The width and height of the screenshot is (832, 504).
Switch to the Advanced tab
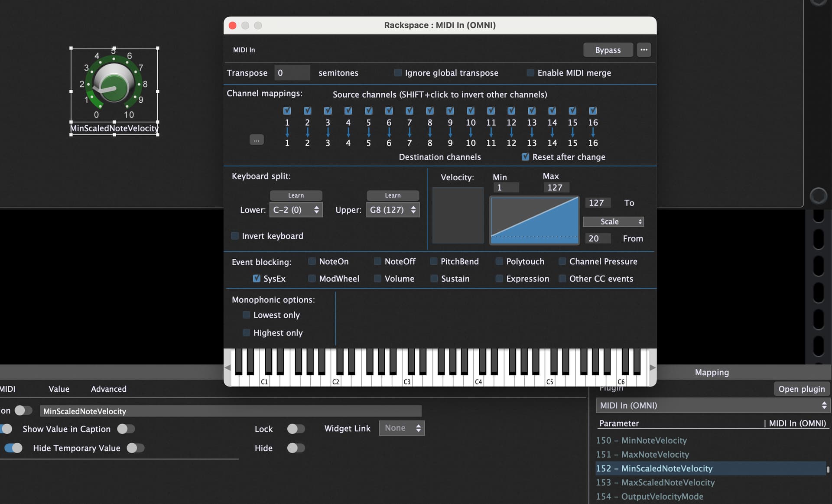pyautogui.click(x=109, y=389)
